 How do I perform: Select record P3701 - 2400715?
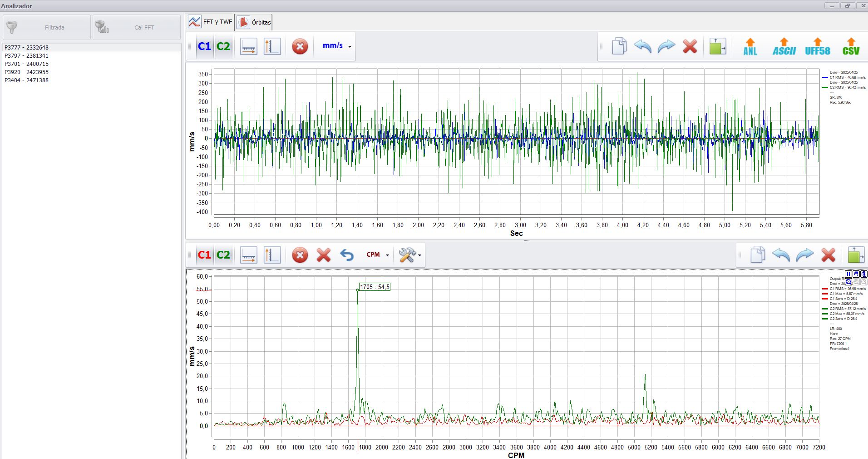tap(26, 64)
